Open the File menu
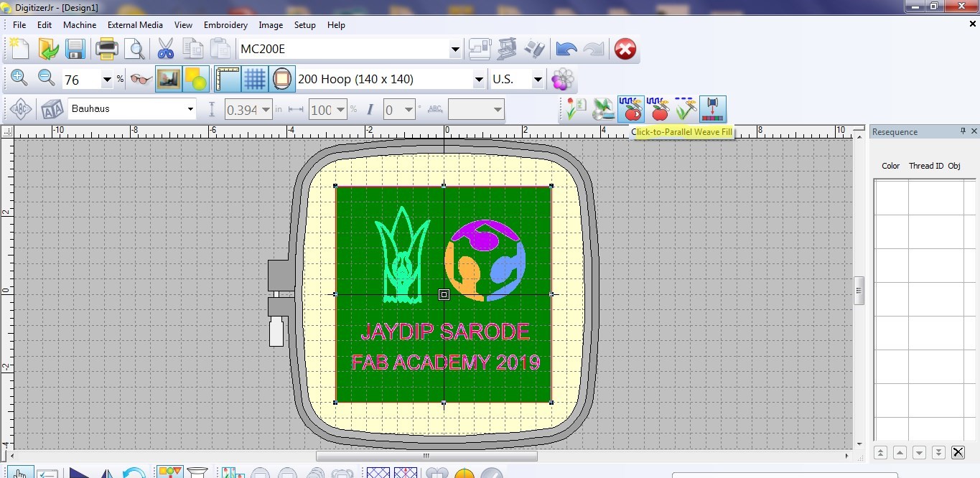Image resolution: width=980 pixels, height=478 pixels. [19, 24]
